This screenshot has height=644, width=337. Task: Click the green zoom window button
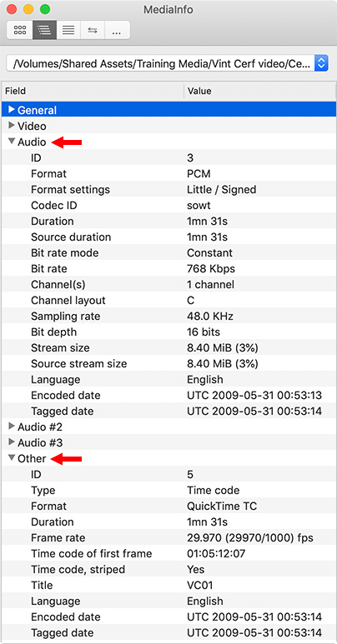pos(44,9)
